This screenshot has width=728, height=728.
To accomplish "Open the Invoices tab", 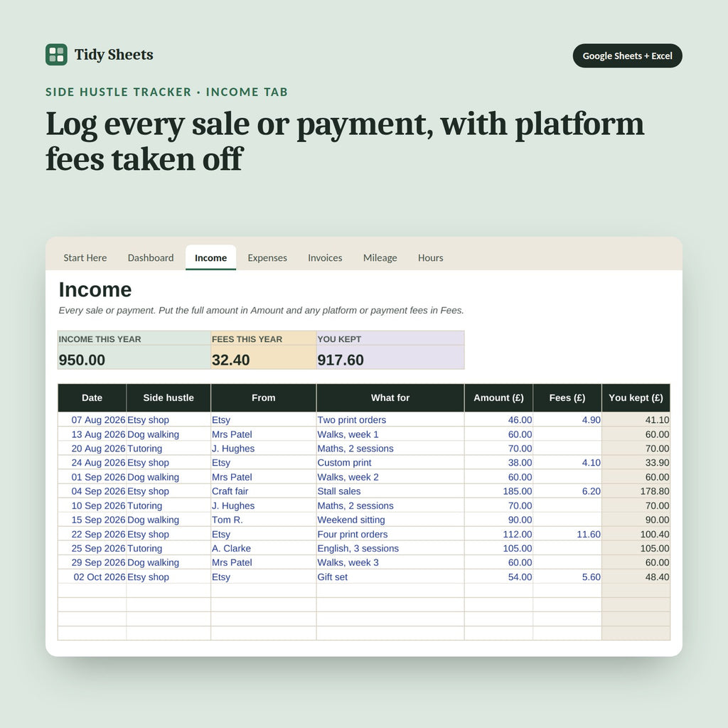I will click(x=325, y=257).
